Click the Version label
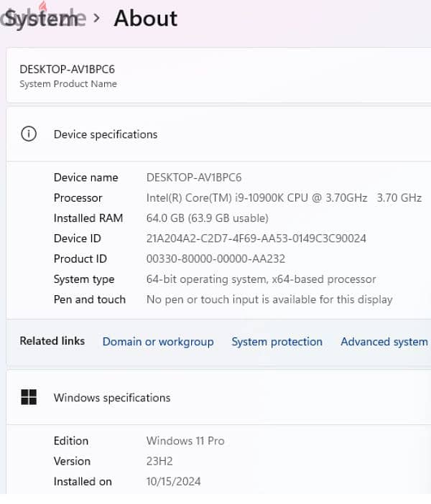Image resolution: width=431 pixels, height=504 pixels. click(x=72, y=461)
